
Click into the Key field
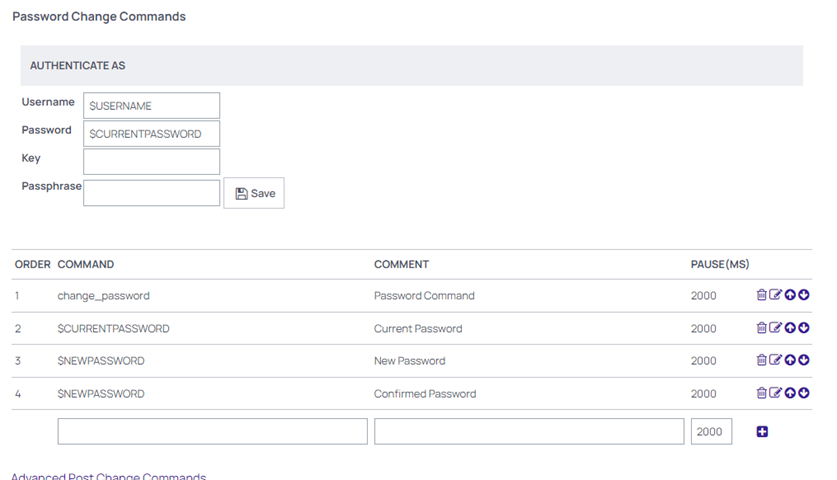(x=152, y=161)
